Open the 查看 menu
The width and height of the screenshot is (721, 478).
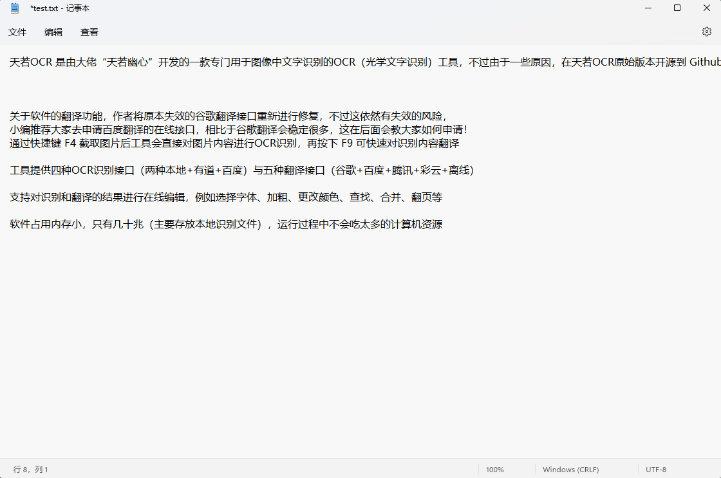tap(89, 32)
